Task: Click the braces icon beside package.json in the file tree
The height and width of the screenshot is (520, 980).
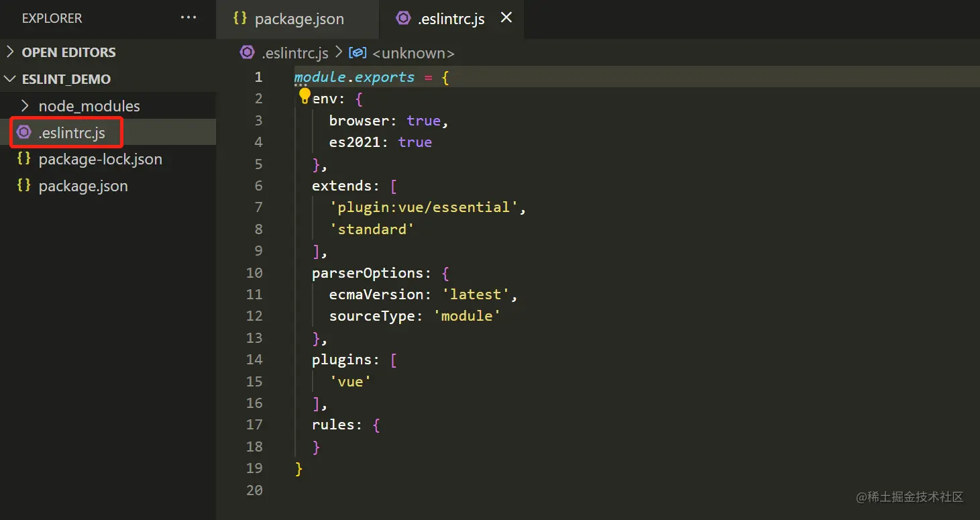Action: coord(24,186)
